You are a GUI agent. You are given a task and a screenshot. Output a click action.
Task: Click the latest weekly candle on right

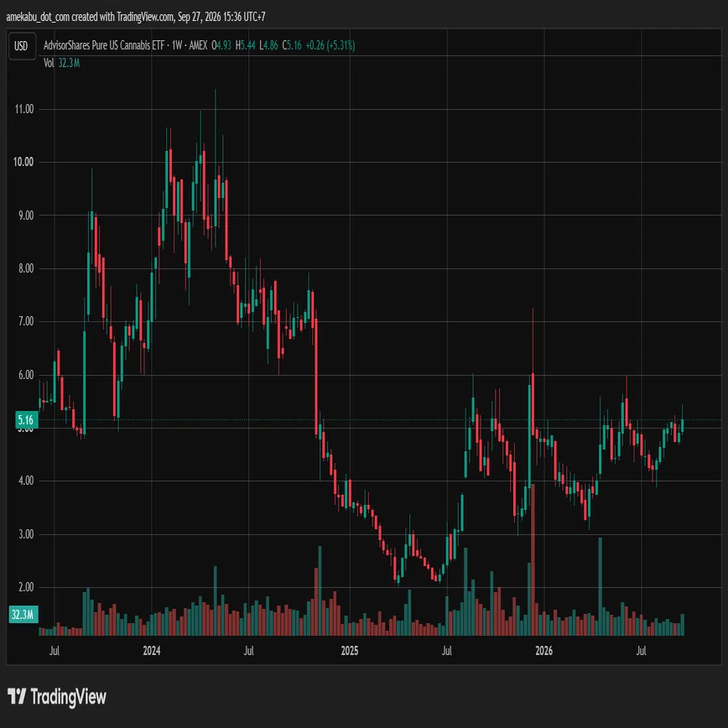[x=682, y=425]
